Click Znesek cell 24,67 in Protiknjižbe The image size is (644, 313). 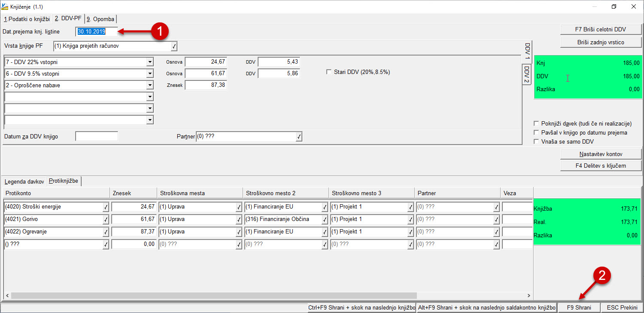coord(134,207)
